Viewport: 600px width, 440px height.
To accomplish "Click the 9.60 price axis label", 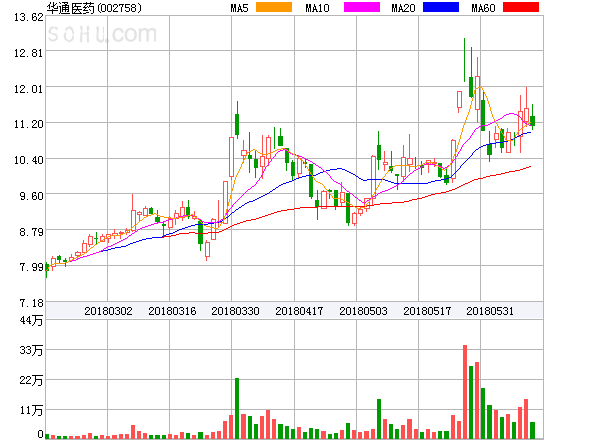I will tap(31, 196).
